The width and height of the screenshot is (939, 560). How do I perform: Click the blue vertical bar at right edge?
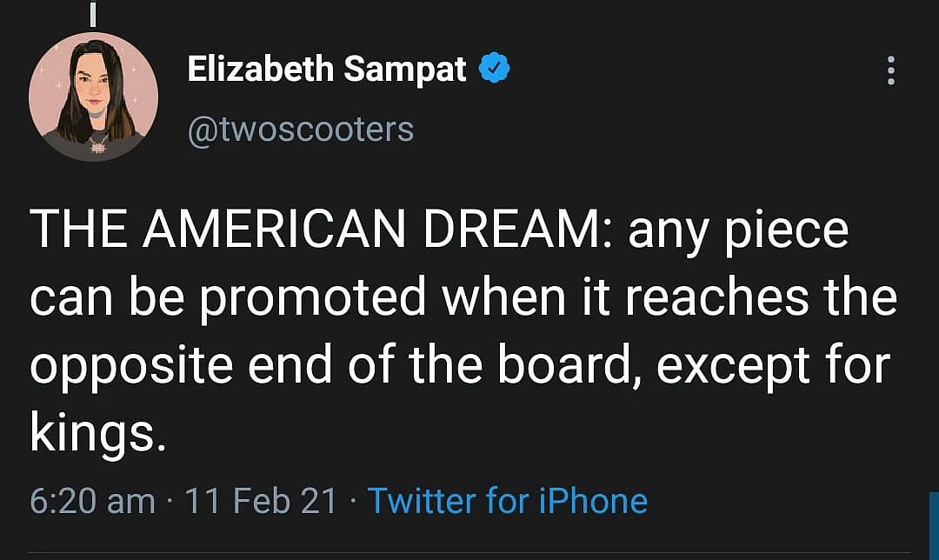tap(934, 526)
